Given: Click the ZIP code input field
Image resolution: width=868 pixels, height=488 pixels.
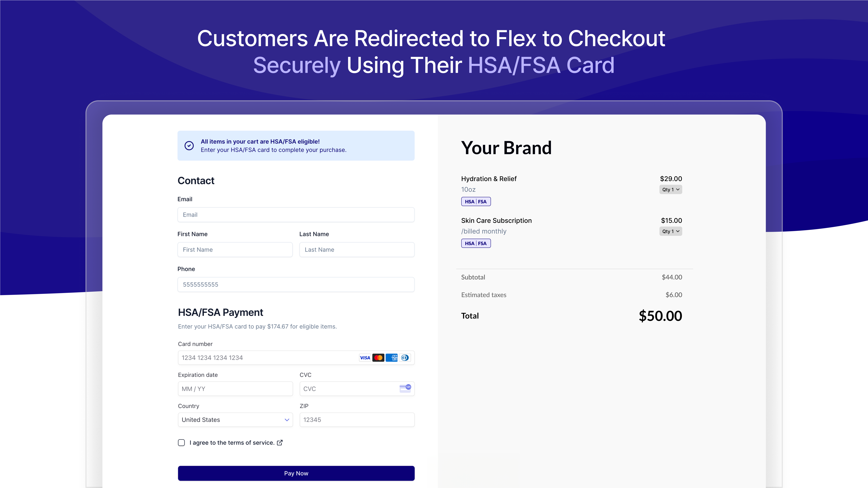Looking at the screenshot, I should (x=357, y=420).
